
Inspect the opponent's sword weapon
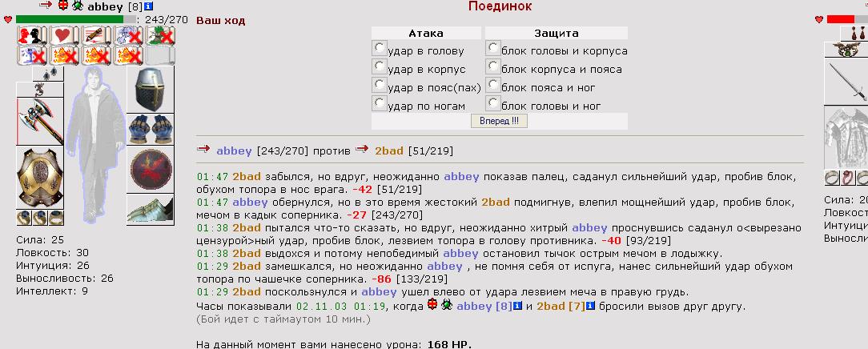pyautogui.click(x=847, y=82)
